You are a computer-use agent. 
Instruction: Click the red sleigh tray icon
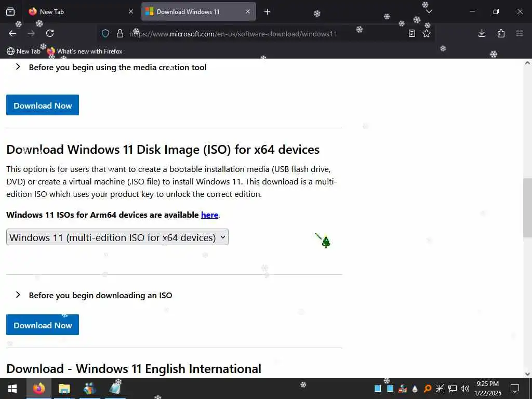403,389
